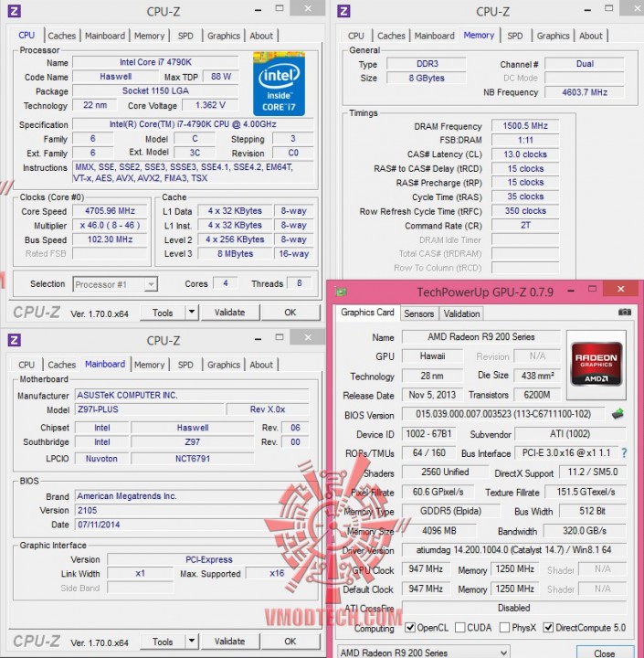Open About tab in top-left CPU-Z window
This screenshot has width=644, height=658.
[261, 36]
